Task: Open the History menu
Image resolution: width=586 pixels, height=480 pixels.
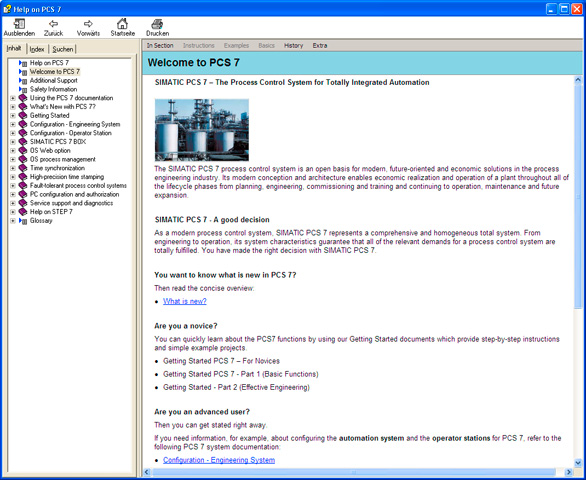Action: (293, 46)
